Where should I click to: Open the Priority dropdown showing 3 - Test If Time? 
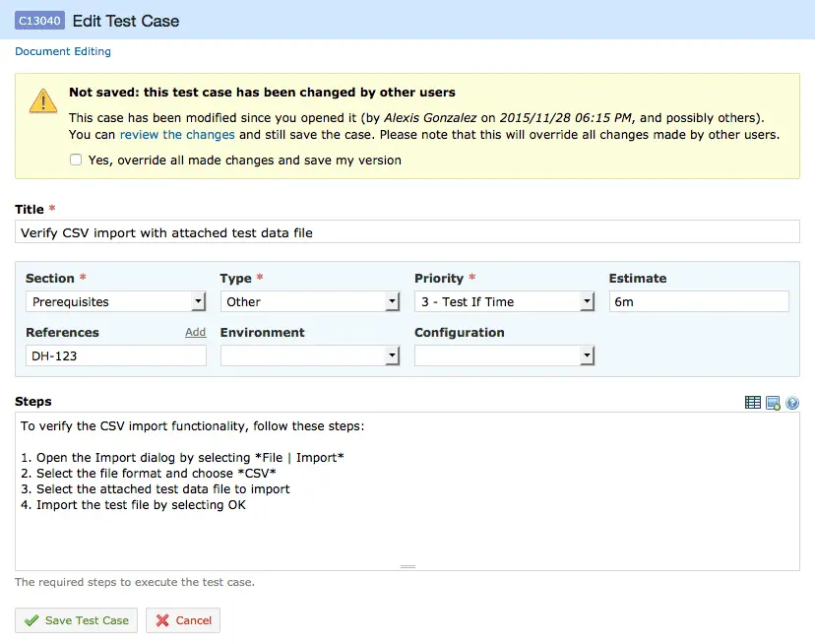pyautogui.click(x=504, y=301)
